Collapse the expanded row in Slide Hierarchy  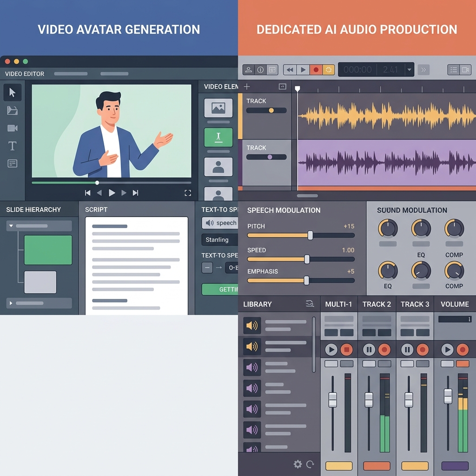click(x=39, y=226)
